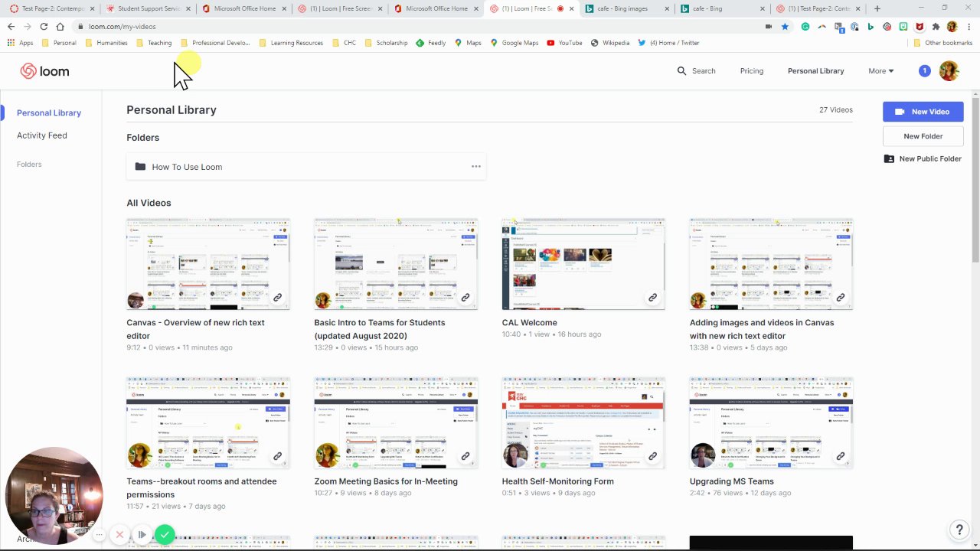The height and width of the screenshot is (551, 980).
Task: Open the Other bookmarks folder
Action: [x=942, y=43]
